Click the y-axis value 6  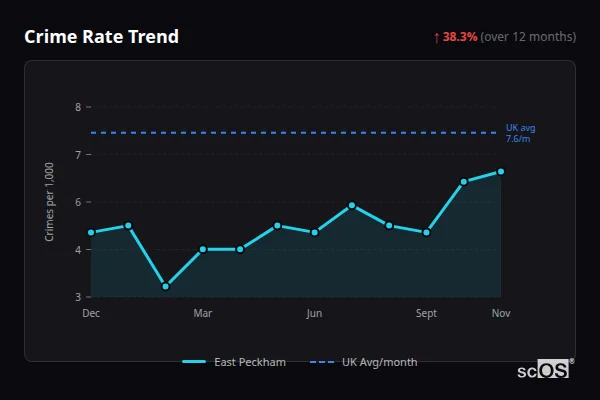[78, 202]
